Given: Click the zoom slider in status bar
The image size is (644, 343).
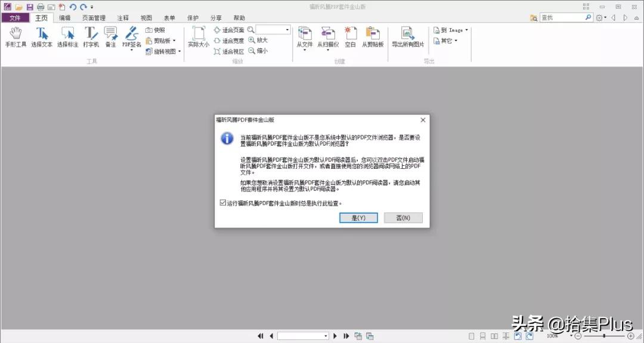Looking at the screenshot, I should 604,336.
